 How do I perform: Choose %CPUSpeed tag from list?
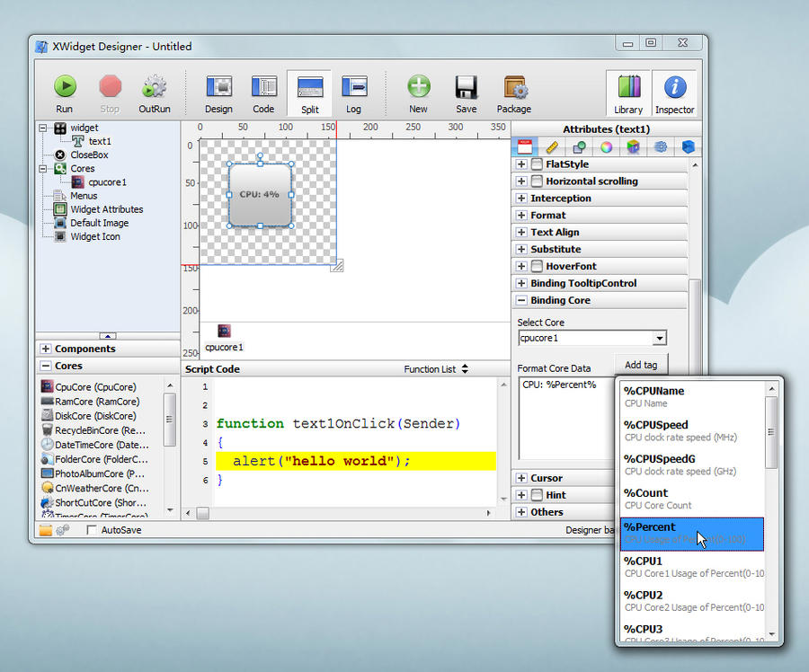pyautogui.click(x=692, y=431)
